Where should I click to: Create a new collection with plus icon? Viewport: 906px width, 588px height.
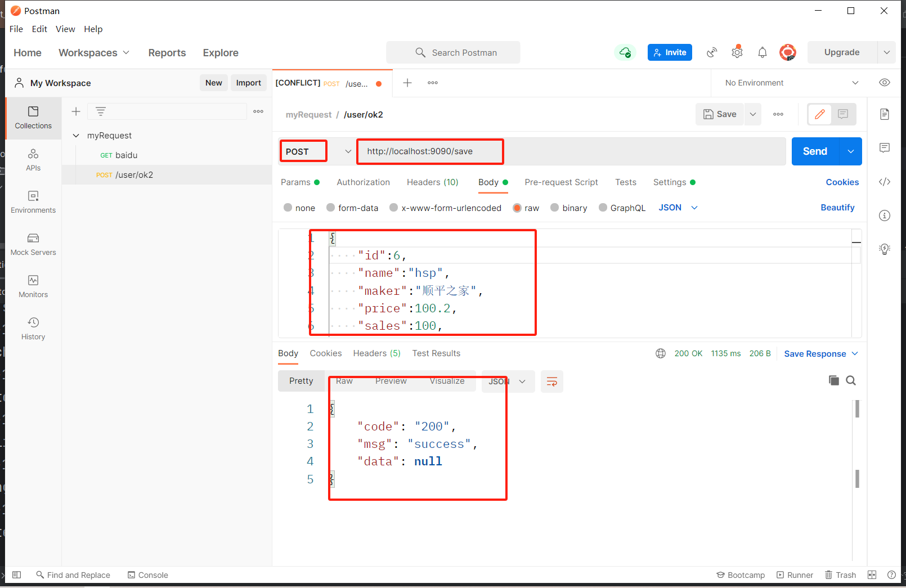pyautogui.click(x=76, y=111)
